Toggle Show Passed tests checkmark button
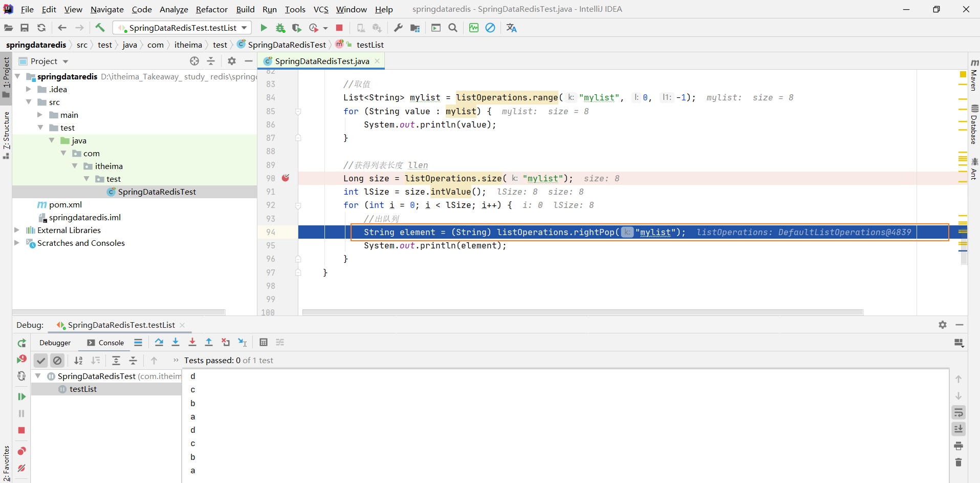Image resolution: width=980 pixels, height=483 pixels. 41,361
